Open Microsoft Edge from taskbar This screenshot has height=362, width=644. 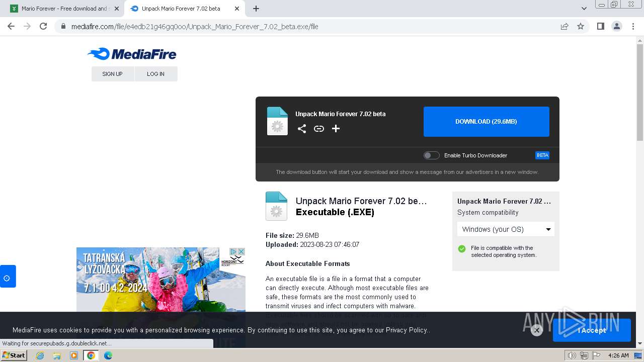click(x=108, y=355)
